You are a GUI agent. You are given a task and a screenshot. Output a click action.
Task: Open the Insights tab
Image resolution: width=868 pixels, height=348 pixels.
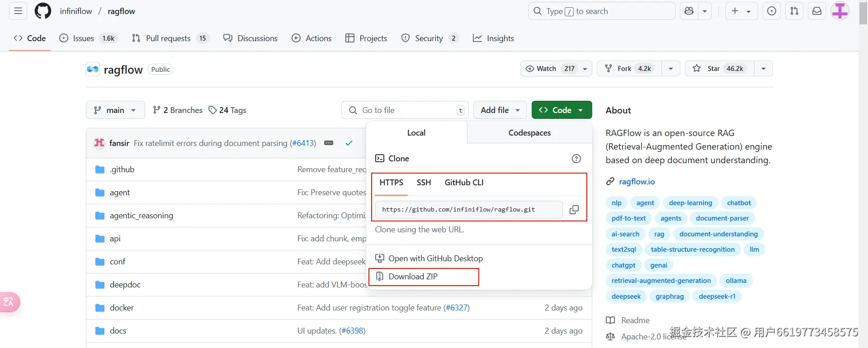493,38
